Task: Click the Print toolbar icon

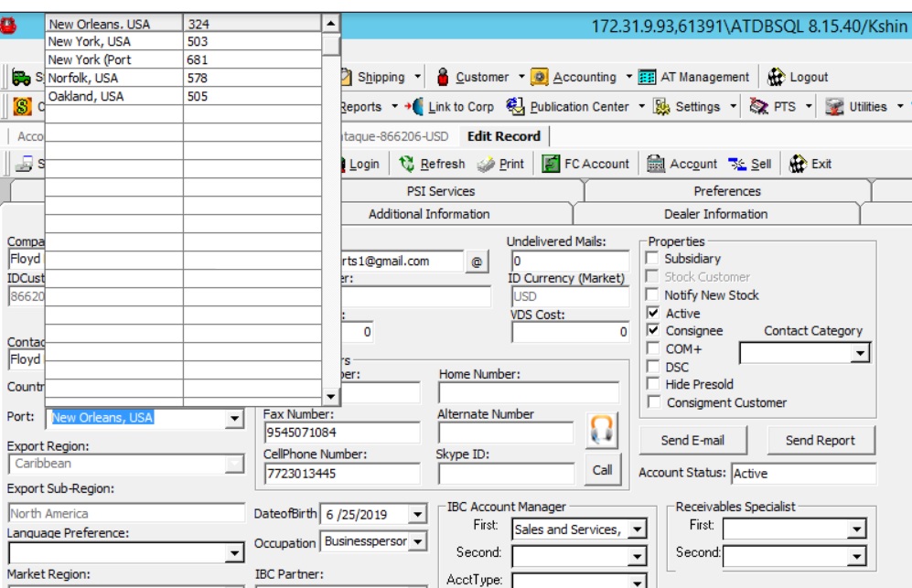Action: pyautogui.click(x=486, y=165)
